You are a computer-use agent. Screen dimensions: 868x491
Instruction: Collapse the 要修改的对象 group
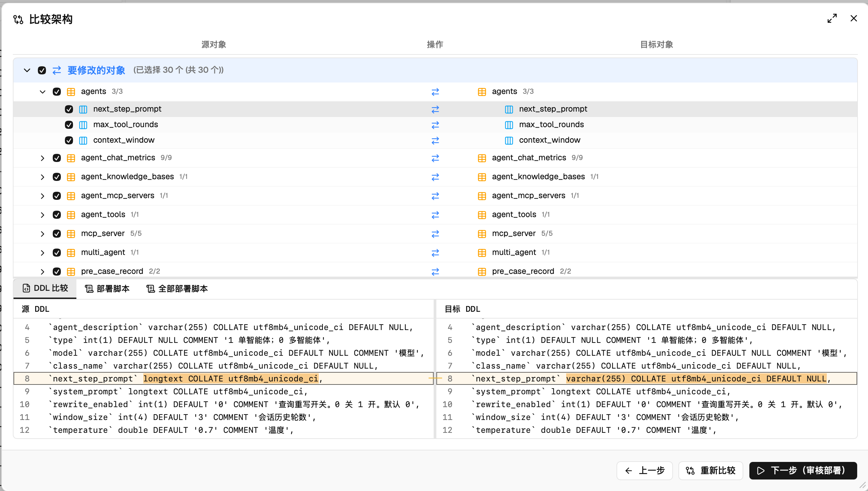click(x=27, y=70)
